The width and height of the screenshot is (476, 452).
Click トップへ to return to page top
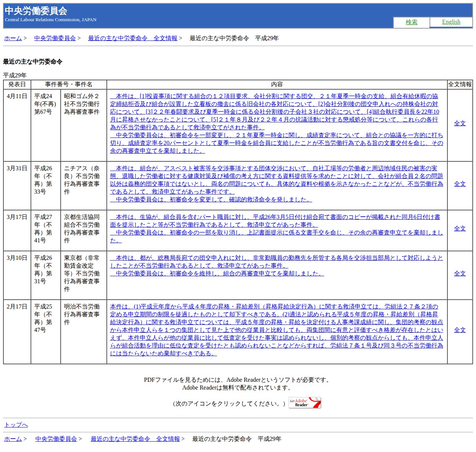pyautogui.click(x=16, y=425)
